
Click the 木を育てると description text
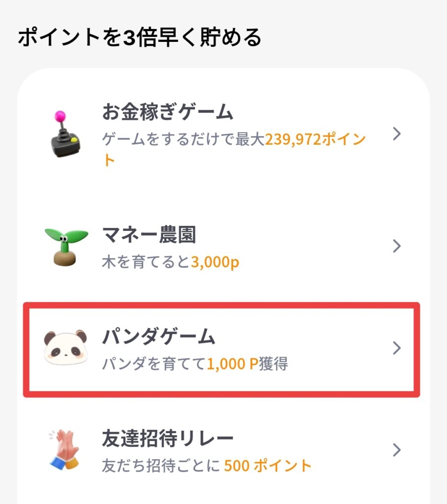point(146,262)
